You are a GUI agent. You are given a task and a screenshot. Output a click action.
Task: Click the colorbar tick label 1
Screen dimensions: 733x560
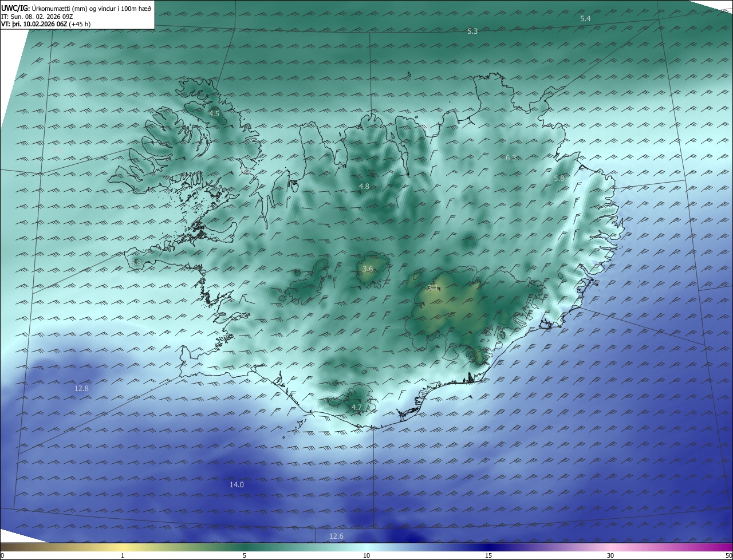coord(123,555)
